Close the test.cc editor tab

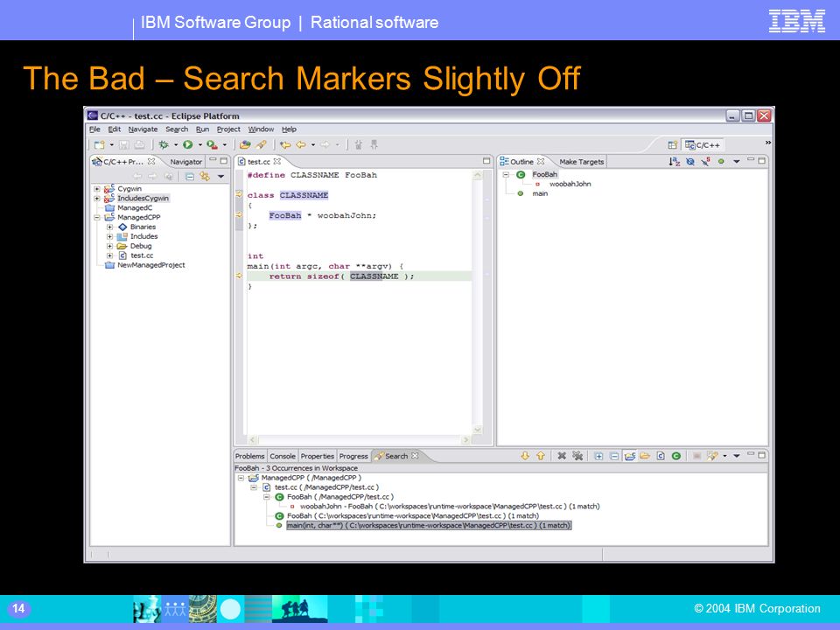[277, 161]
